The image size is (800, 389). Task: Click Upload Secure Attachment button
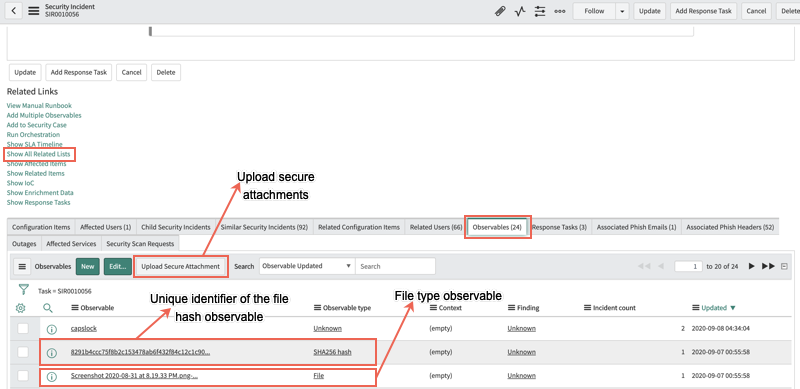point(181,266)
